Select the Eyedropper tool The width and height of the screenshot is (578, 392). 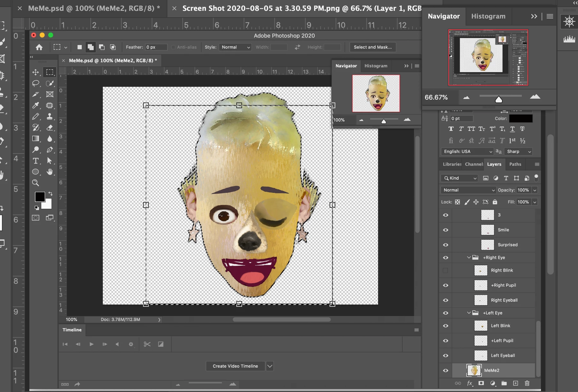[x=36, y=105]
